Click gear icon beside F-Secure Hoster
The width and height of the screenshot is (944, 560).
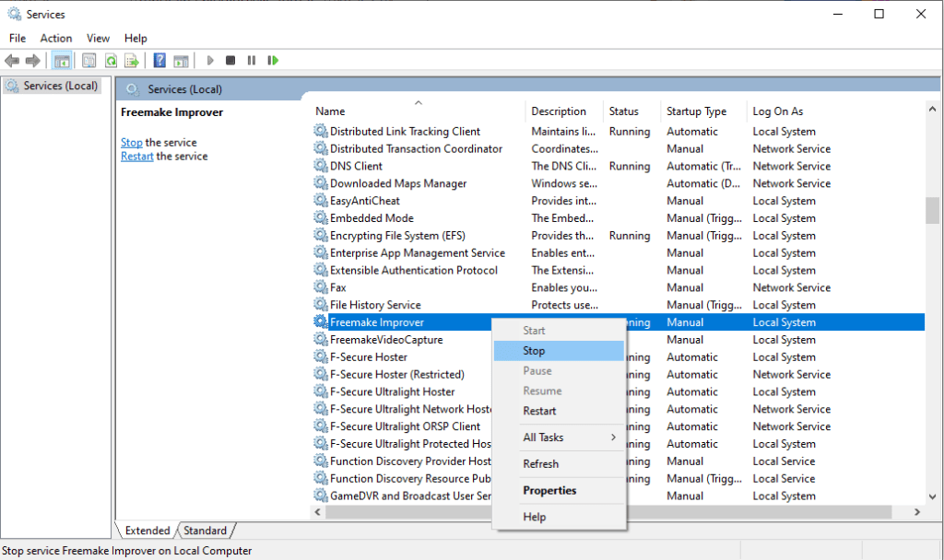tap(321, 356)
